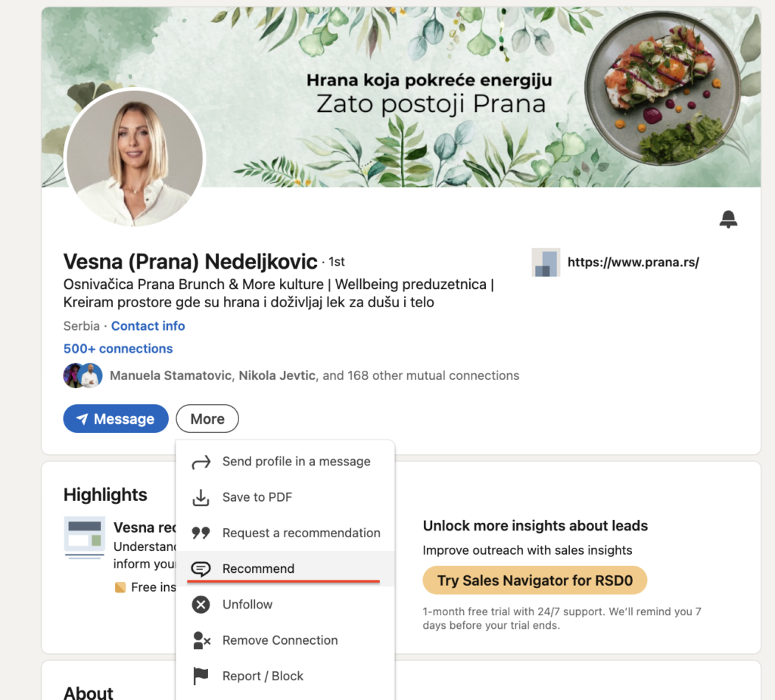This screenshot has width=775, height=700.
Task: Click the Remove Connection person icon
Action: click(201, 640)
